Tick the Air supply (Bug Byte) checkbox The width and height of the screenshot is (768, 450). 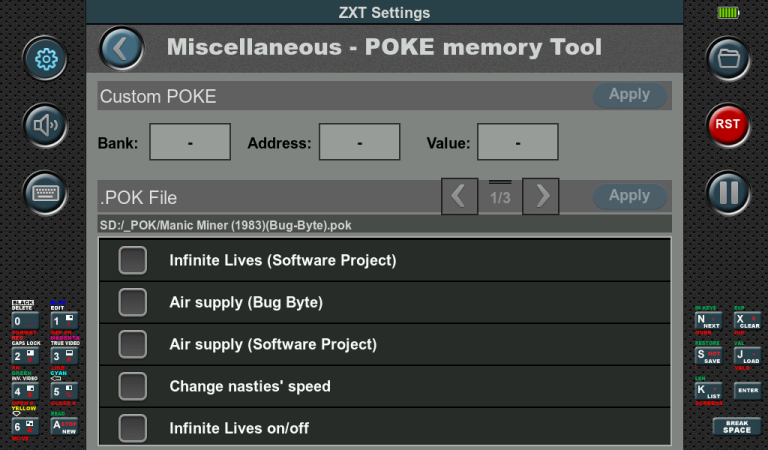pyautogui.click(x=133, y=302)
